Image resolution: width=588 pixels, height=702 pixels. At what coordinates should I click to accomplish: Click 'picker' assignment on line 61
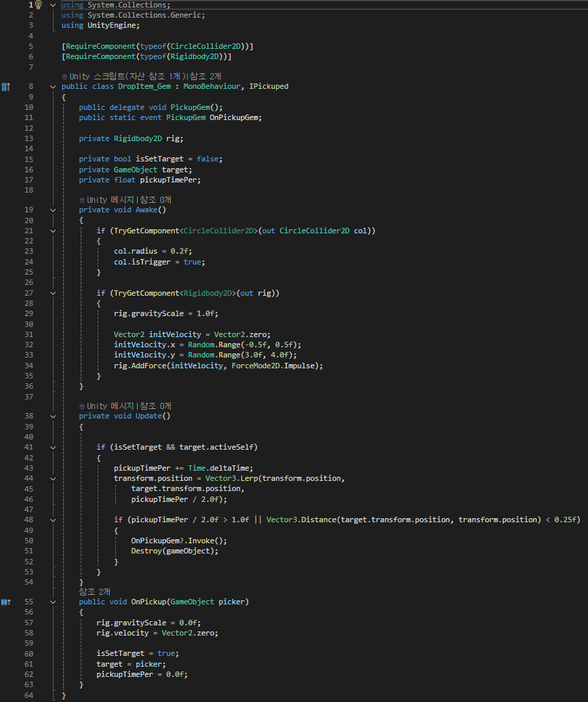[149, 665]
